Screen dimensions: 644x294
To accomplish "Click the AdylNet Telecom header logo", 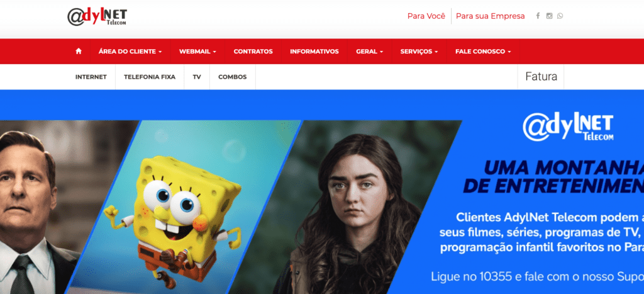I will (97, 17).
